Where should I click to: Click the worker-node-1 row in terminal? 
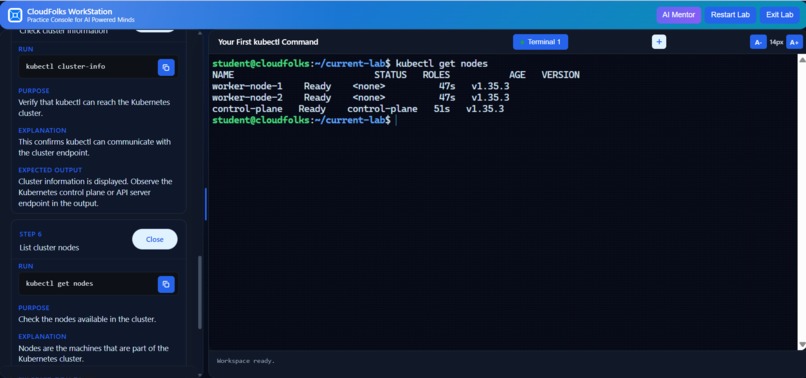[361, 86]
